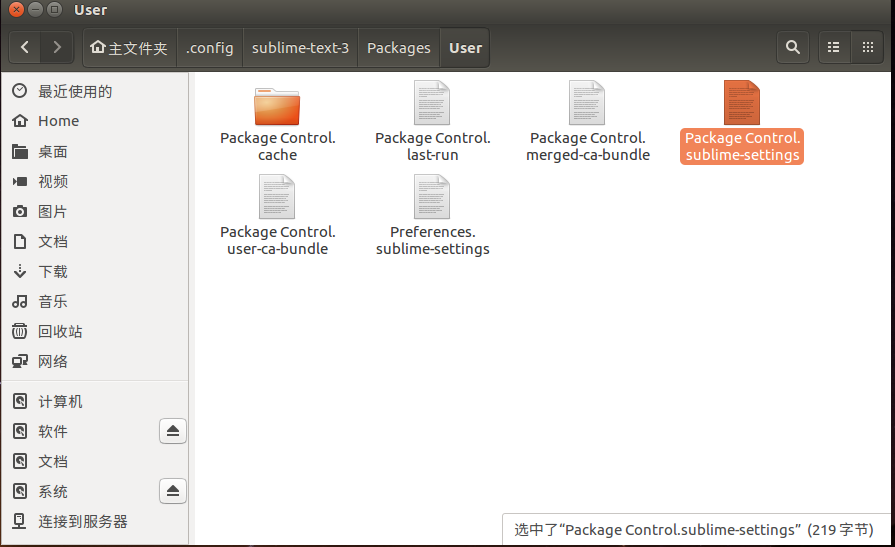Viewport: 895px width, 547px height.
Task: Open 计算机 in sidebar
Action: [94, 402]
